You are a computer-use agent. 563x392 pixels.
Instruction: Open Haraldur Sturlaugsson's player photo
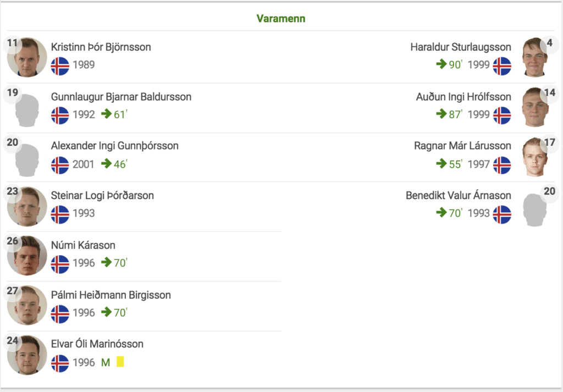[x=535, y=57]
